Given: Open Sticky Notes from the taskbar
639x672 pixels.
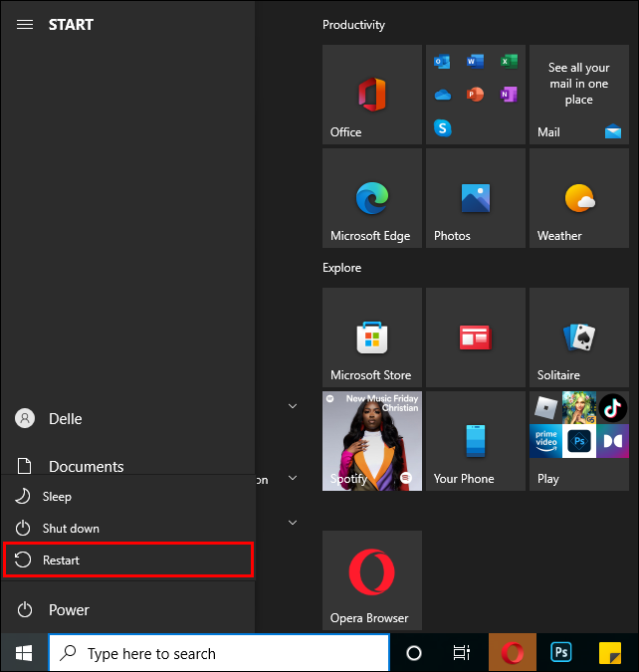Looking at the screenshot, I should (609, 653).
